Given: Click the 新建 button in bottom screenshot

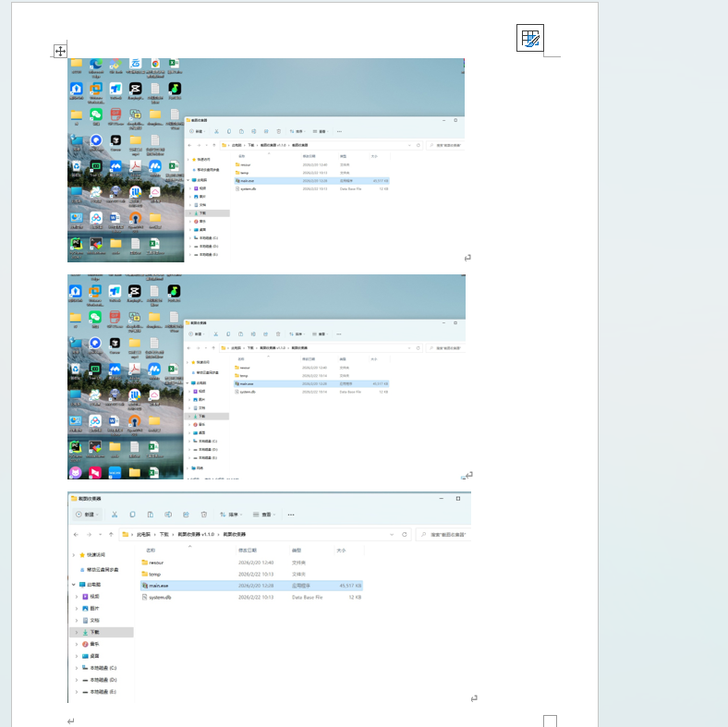Looking at the screenshot, I should (88, 515).
